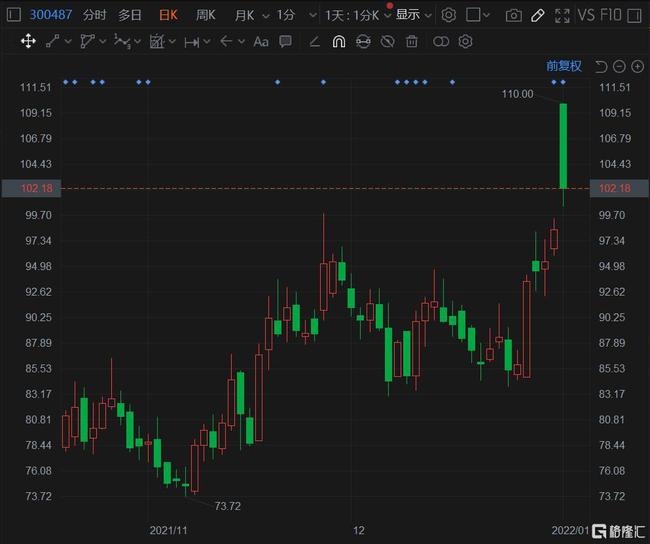This screenshot has width=650, height=544.
Task: Select the comment bubble note tool
Action: click(285, 41)
